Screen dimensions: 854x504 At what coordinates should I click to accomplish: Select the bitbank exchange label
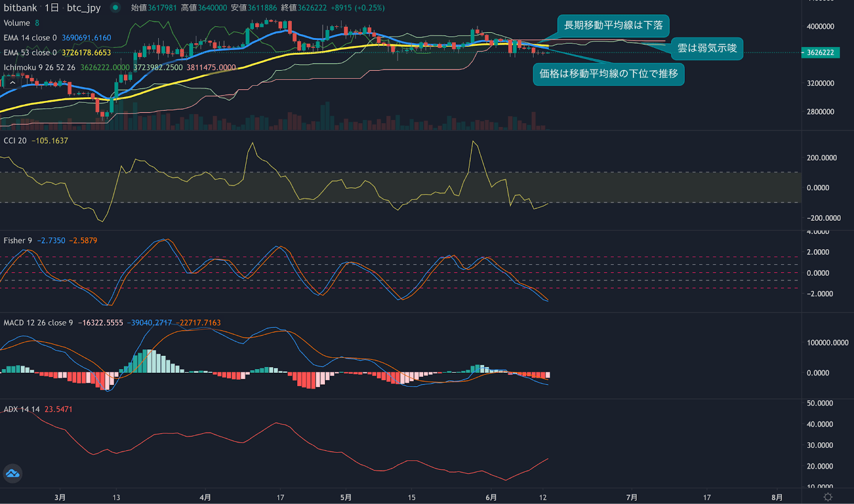(x=20, y=8)
